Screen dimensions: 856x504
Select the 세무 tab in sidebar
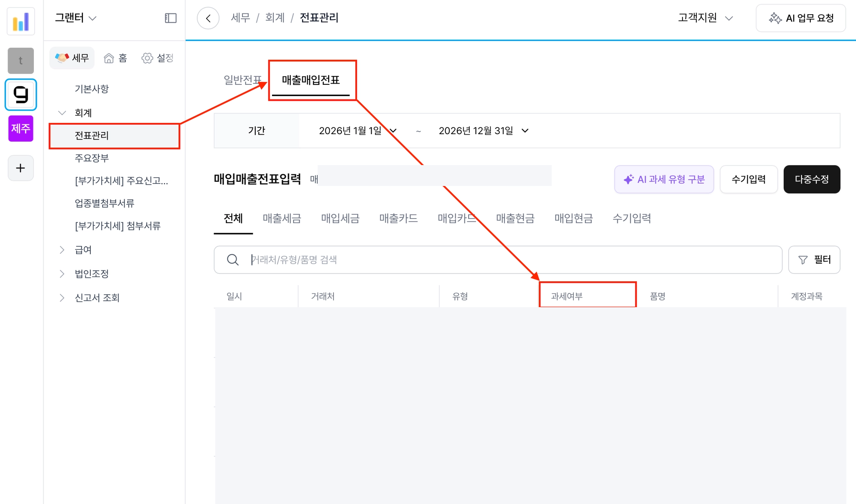click(72, 58)
